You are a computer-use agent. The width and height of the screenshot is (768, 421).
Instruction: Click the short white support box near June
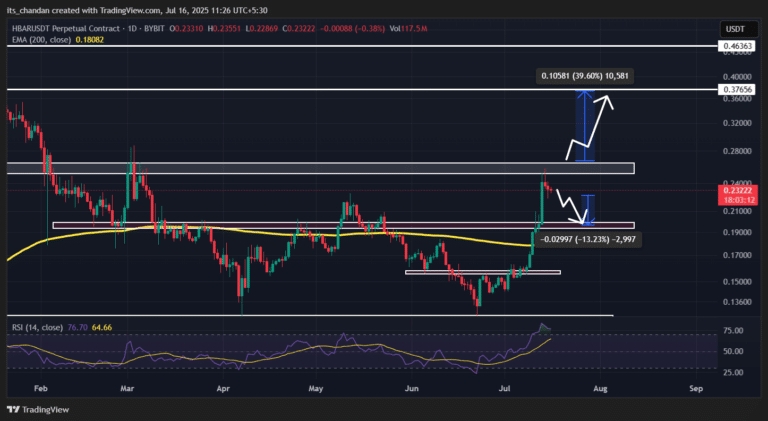click(x=482, y=272)
